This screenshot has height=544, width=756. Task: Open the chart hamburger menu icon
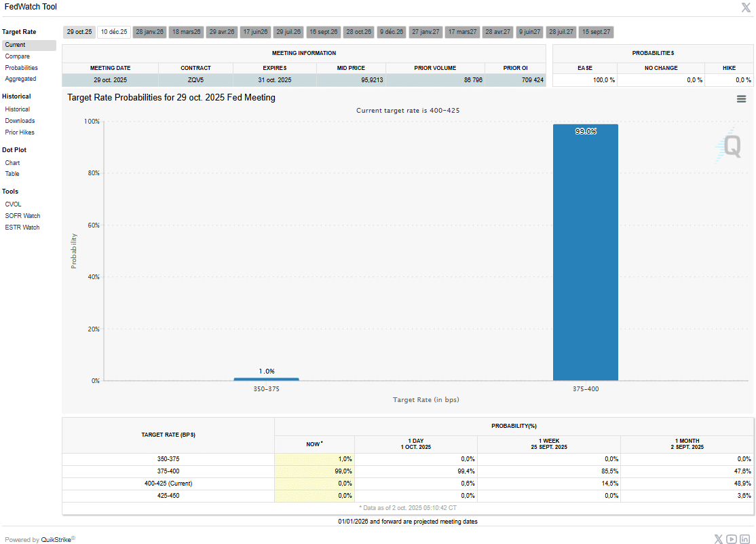point(741,99)
